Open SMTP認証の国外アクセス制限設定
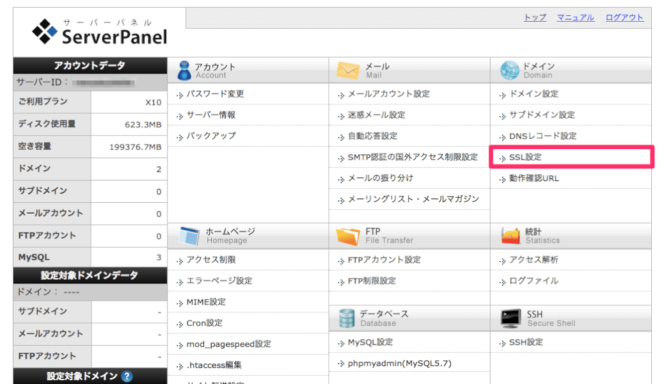Image resolution: width=664 pixels, height=384 pixels. [412, 157]
